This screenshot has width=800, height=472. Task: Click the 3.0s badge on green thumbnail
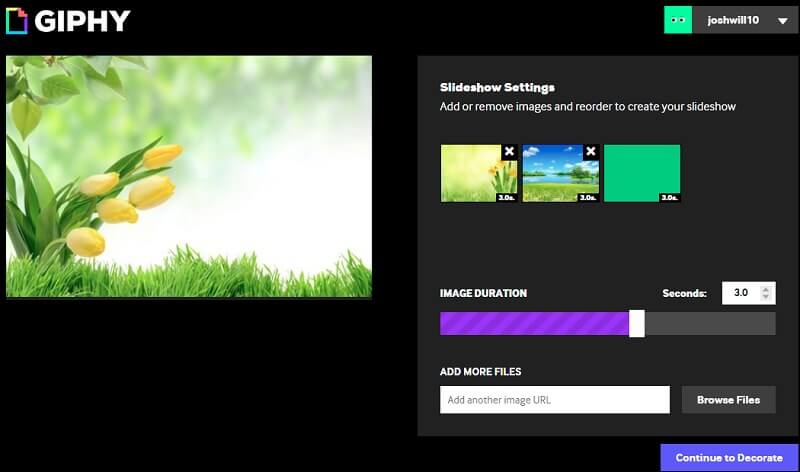tap(668, 197)
